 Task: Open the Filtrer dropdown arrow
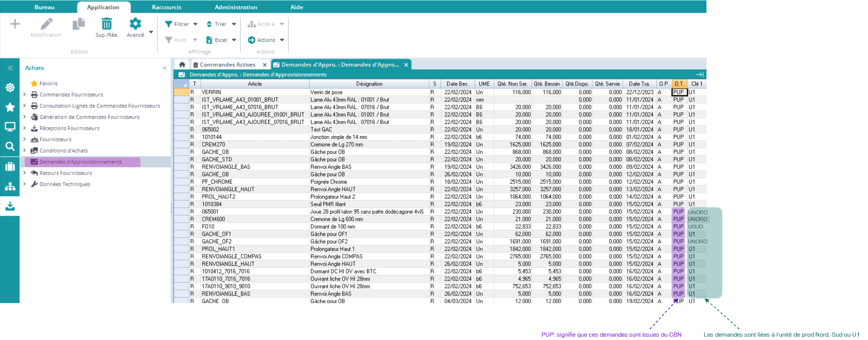195,24
